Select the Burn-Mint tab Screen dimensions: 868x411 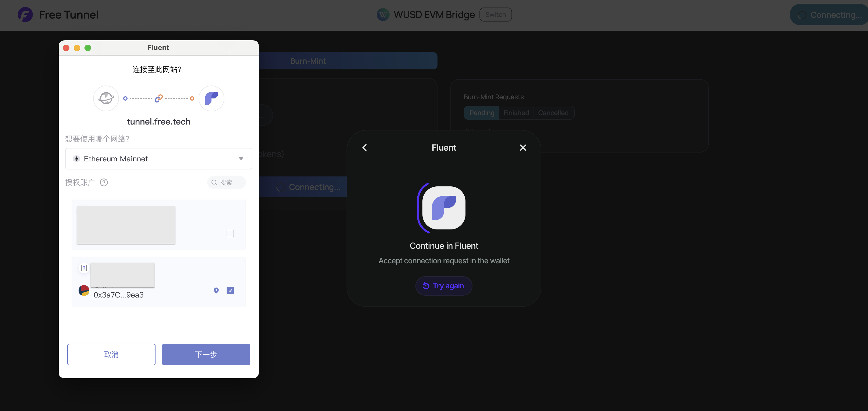pos(308,61)
